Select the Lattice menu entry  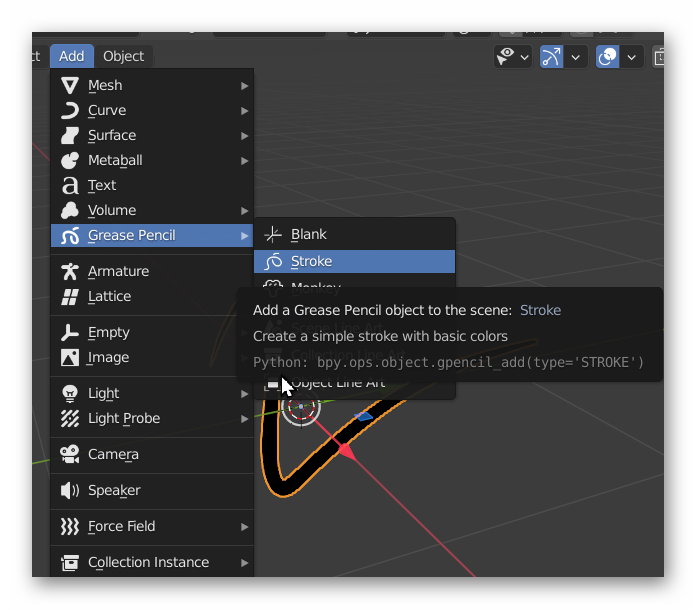click(152, 297)
